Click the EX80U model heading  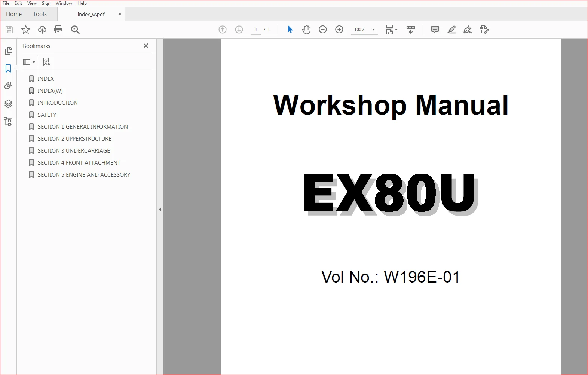pos(391,194)
